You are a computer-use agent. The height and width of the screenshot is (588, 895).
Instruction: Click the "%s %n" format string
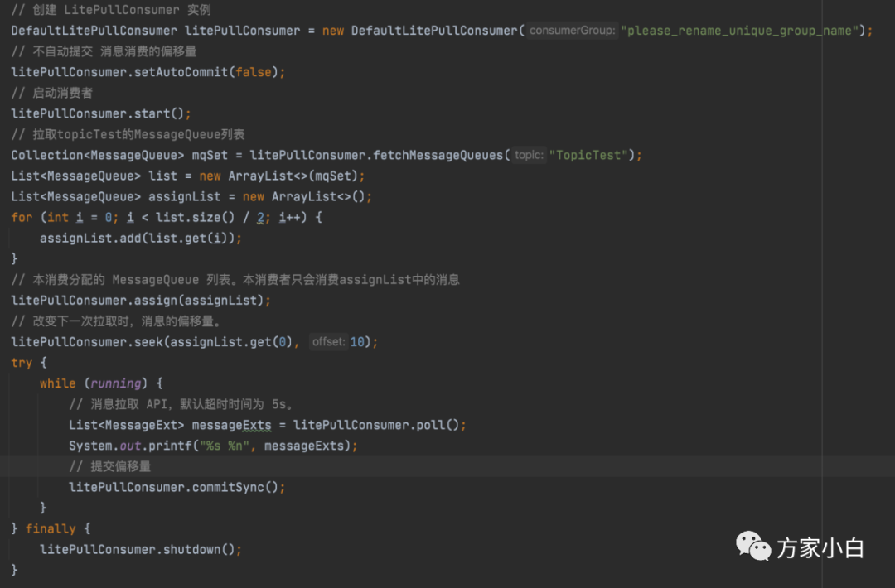point(225,446)
